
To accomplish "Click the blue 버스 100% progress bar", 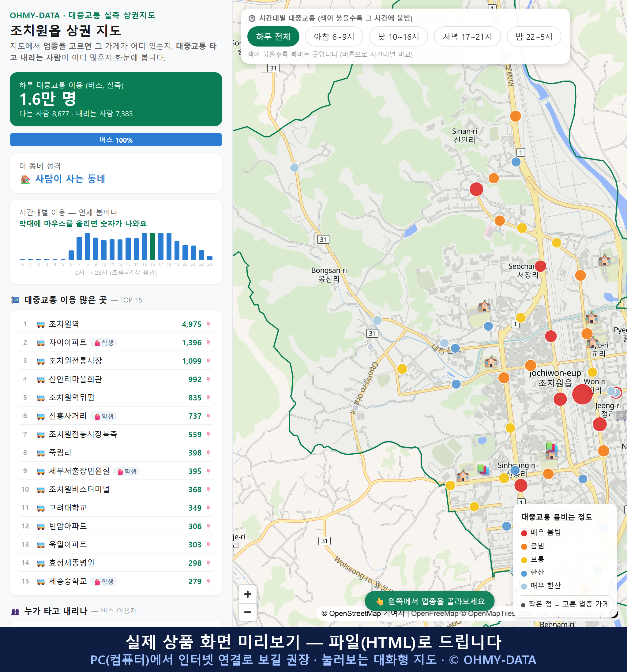I will (x=116, y=140).
